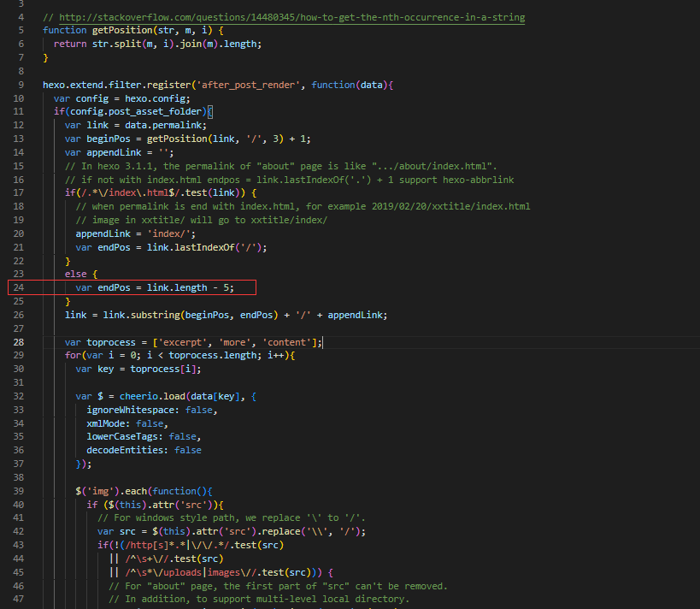Place cursor on appendLink = 'index/' statement

138,233
